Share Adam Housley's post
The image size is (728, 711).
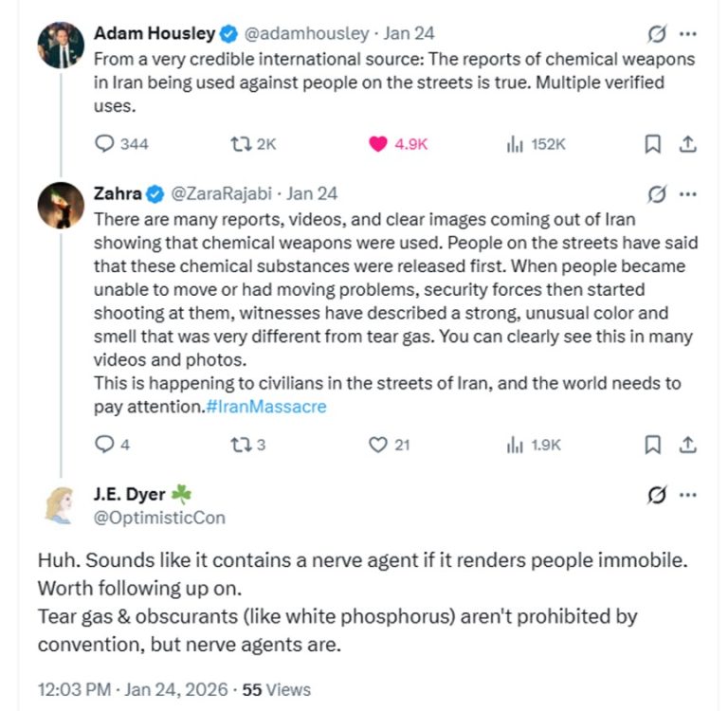[x=689, y=144]
